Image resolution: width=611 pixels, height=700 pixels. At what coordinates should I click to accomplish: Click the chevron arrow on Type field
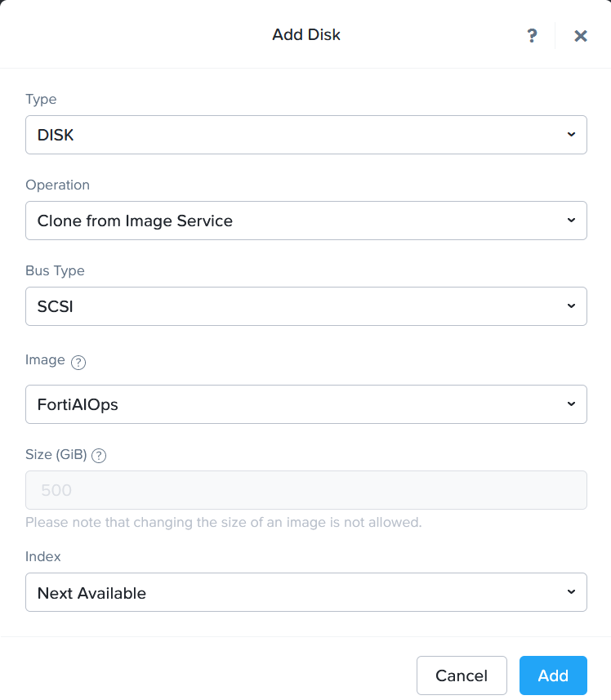571,135
